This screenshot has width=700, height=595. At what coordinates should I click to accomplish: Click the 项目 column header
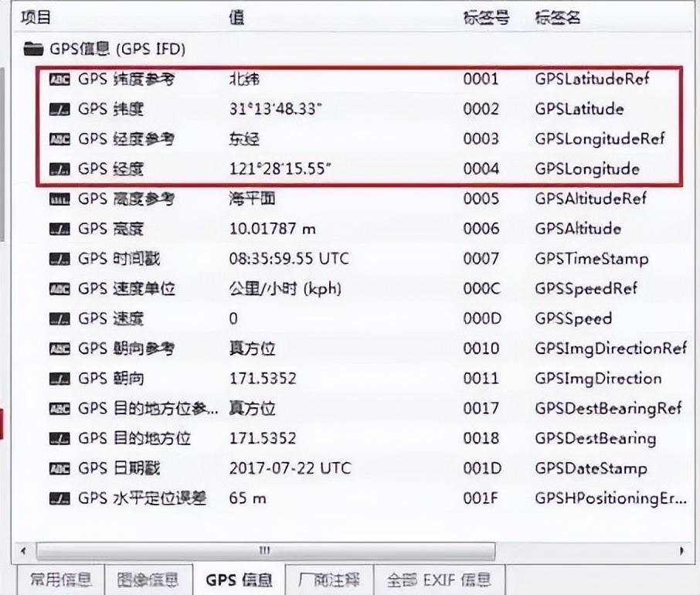pos(35,16)
